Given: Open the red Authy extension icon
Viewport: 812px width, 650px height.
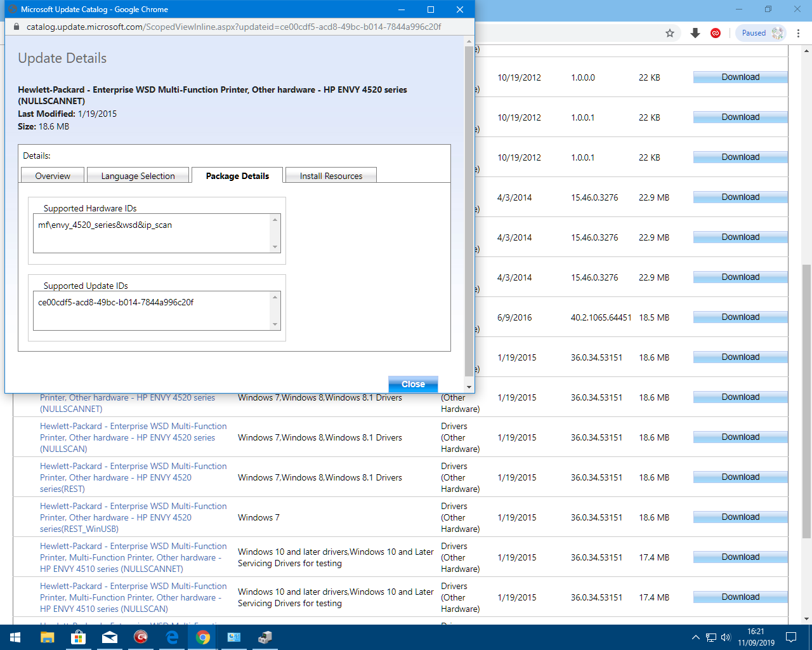Looking at the screenshot, I should 716,33.
